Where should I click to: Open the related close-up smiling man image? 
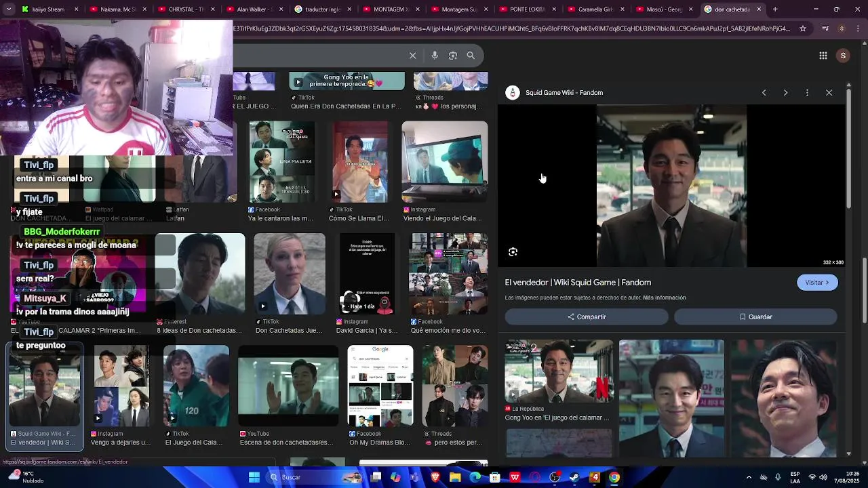783,398
